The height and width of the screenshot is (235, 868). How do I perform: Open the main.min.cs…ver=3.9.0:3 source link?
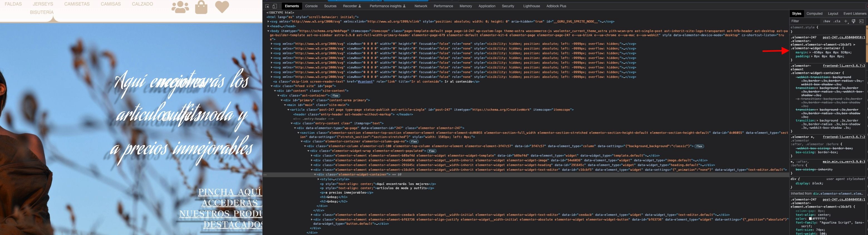click(844, 162)
